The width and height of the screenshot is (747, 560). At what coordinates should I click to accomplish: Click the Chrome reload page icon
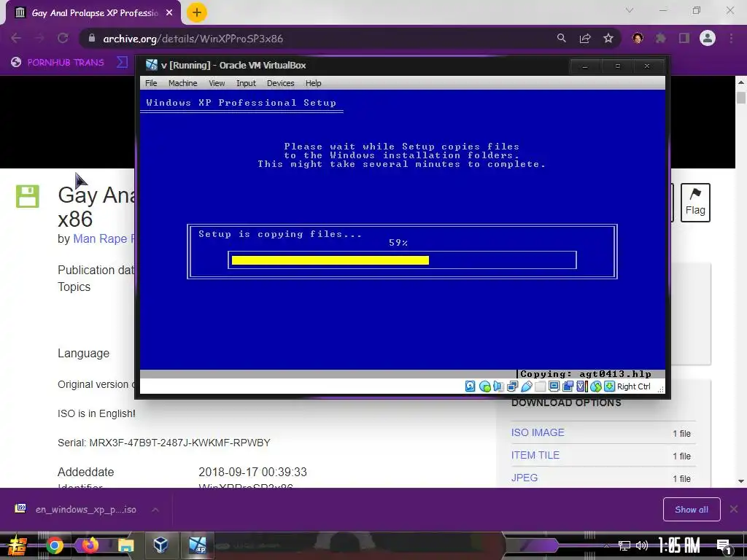[63, 38]
